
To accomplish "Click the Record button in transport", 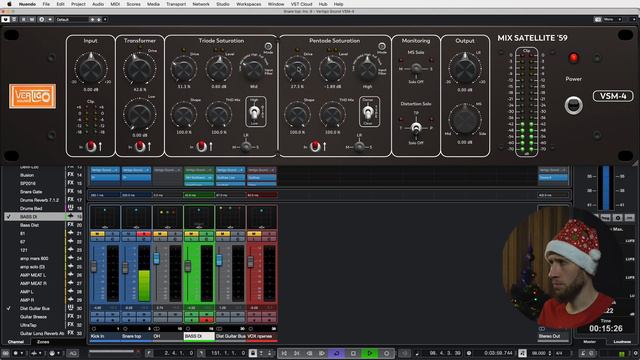I will click(387, 353).
